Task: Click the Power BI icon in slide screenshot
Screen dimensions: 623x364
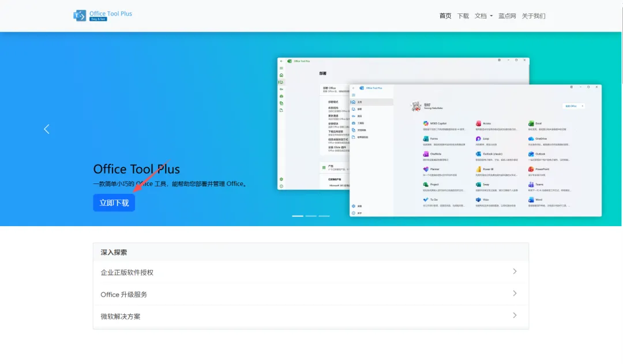Action: [478, 169]
